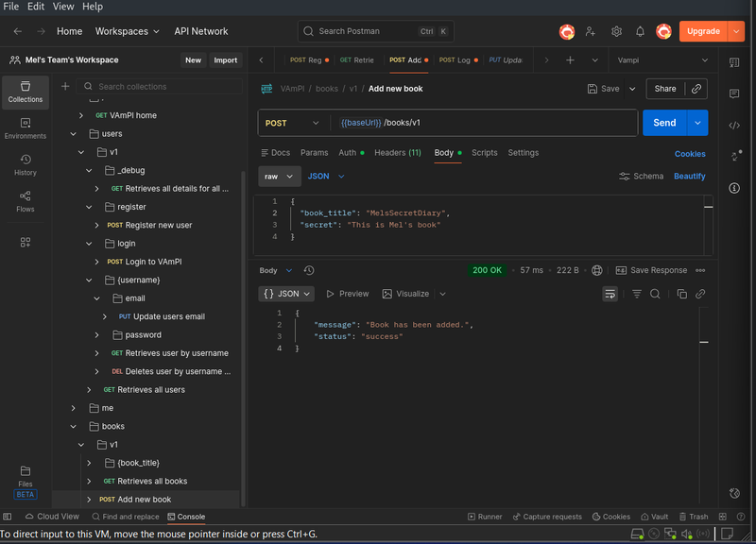Expand the Send button arrow options
This screenshot has width=756, height=544.
tap(698, 123)
